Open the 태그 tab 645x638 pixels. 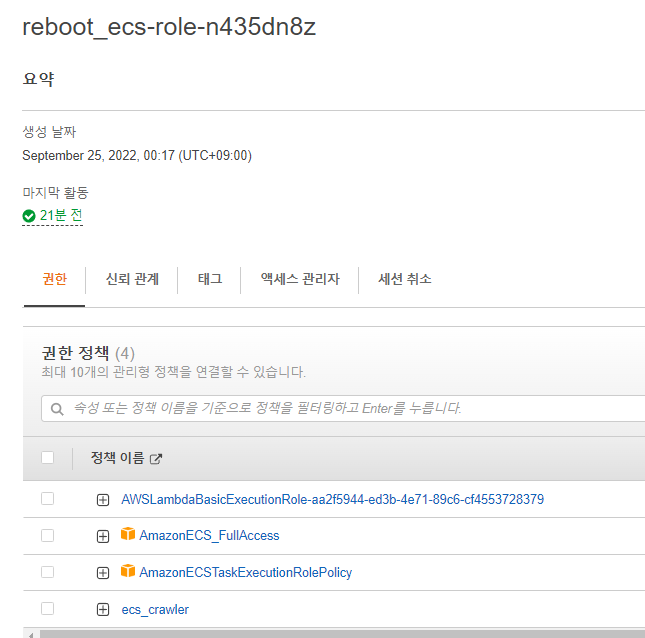click(x=210, y=279)
